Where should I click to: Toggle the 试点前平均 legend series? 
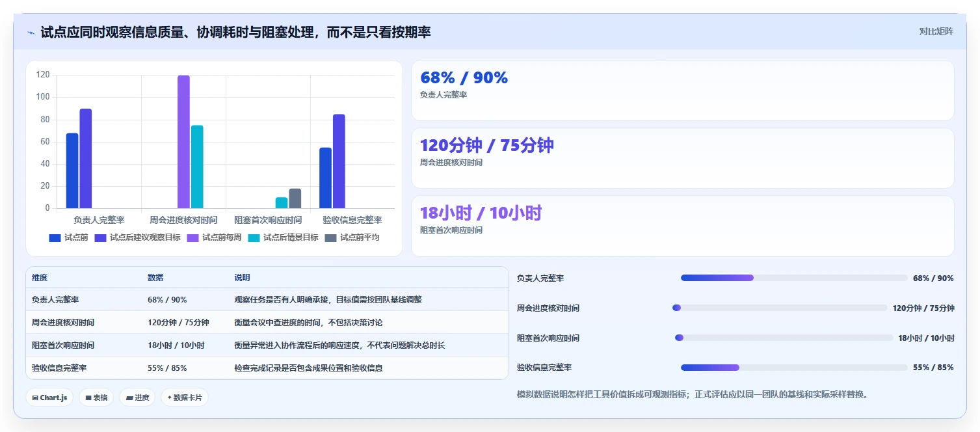click(352, 237)
